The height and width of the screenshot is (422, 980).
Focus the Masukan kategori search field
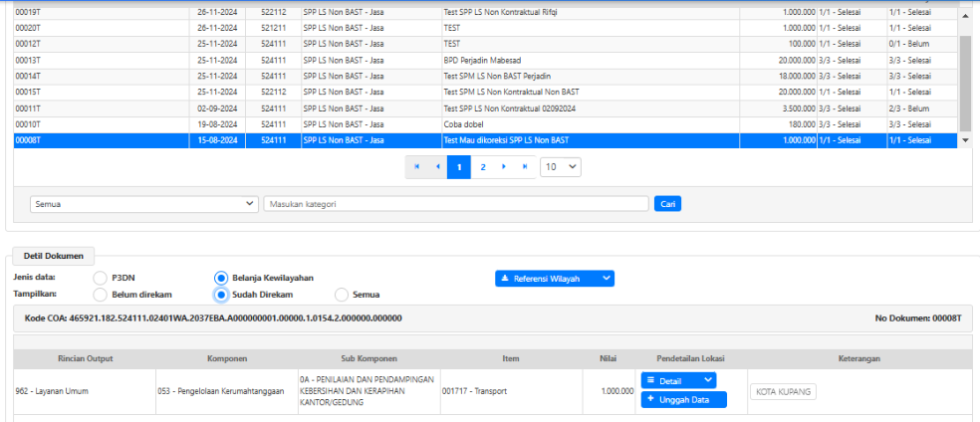tap(456, 204)
